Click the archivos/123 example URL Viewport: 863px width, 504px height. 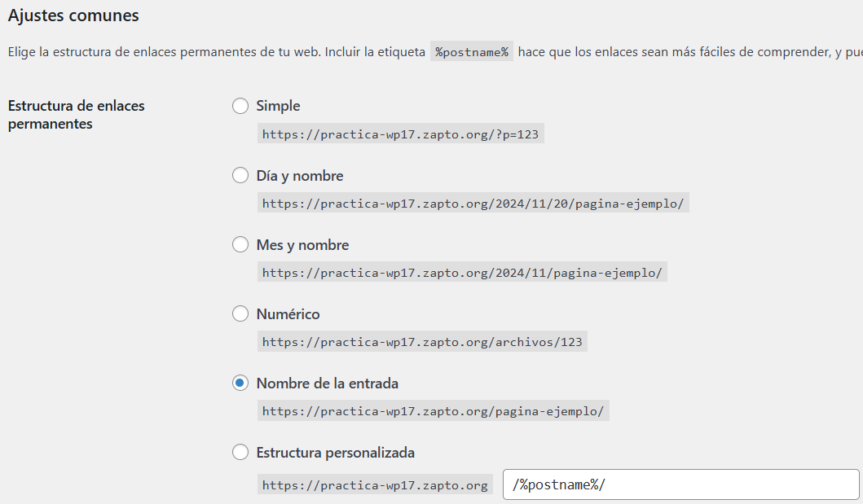pos(422,342)
